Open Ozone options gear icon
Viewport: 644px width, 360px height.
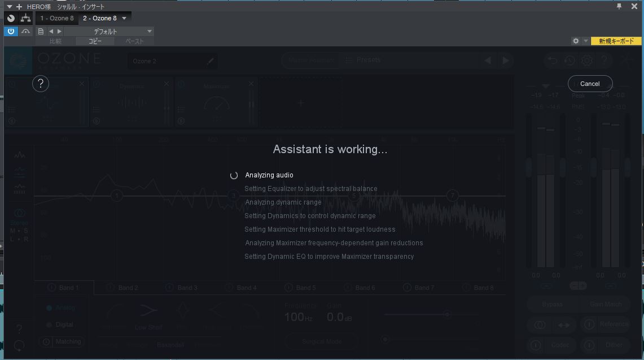pyautogui.click(x=587, y=61)
